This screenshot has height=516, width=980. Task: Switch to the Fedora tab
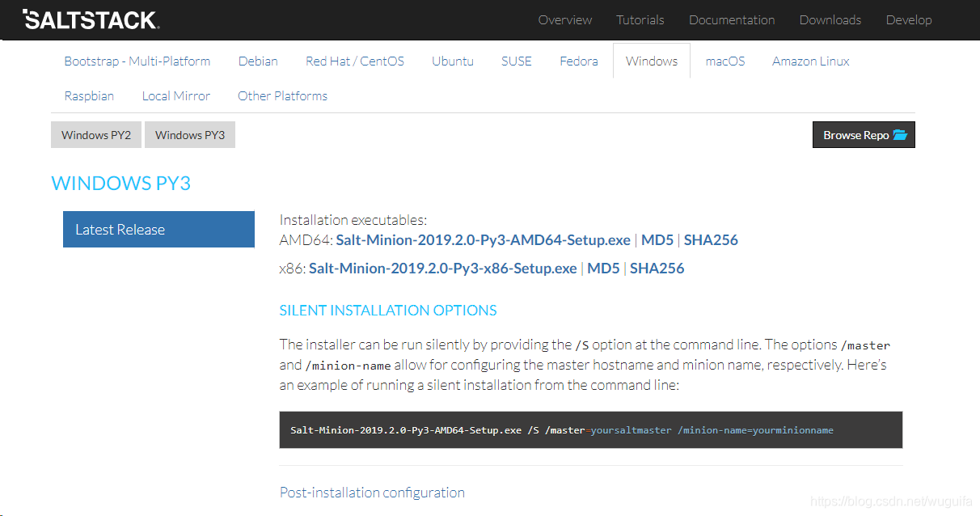579,61
